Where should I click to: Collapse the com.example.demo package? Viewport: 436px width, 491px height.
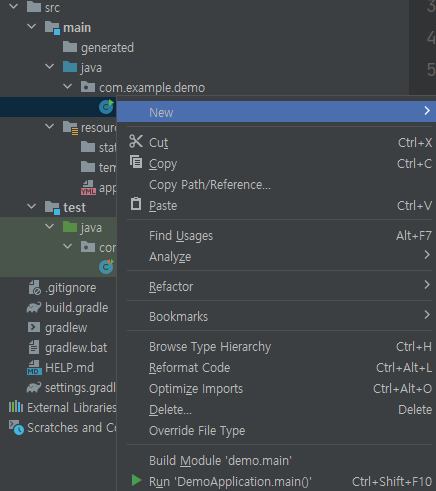click(67, 86)
